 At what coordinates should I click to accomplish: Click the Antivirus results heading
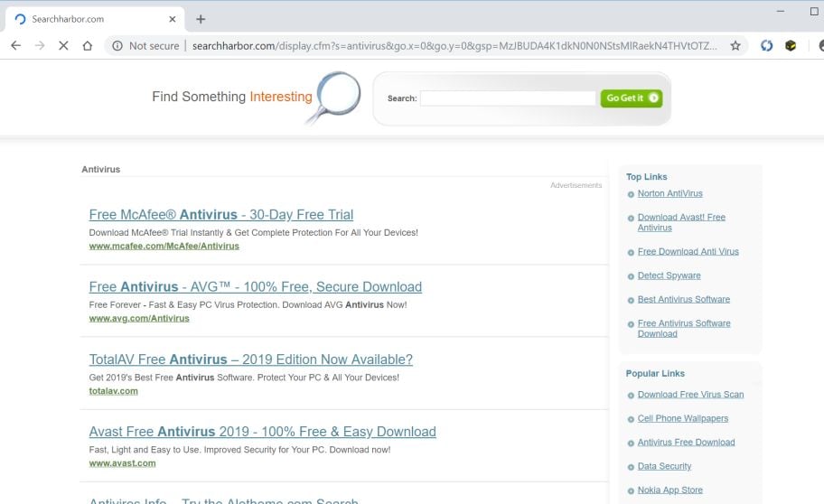coord(101,169)
